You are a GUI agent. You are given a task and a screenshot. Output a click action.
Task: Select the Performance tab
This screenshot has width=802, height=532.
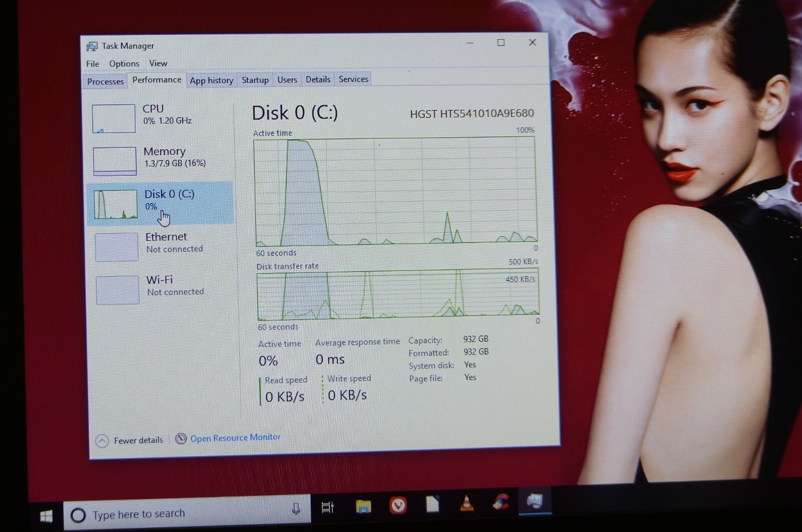pyautogui.click(x=157, y=80)
